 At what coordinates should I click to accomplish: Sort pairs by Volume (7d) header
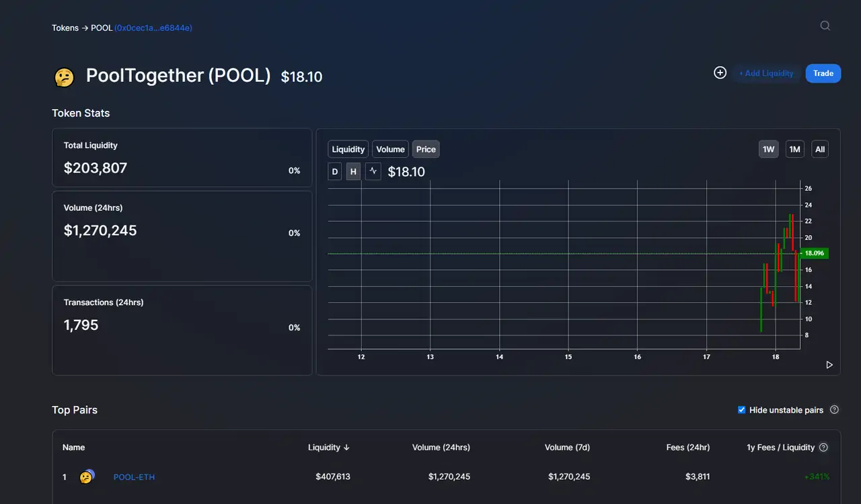coord(567,448)
